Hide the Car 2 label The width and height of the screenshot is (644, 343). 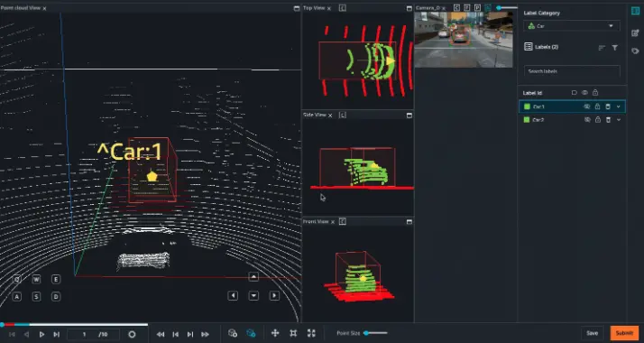(x=587, y=119)
